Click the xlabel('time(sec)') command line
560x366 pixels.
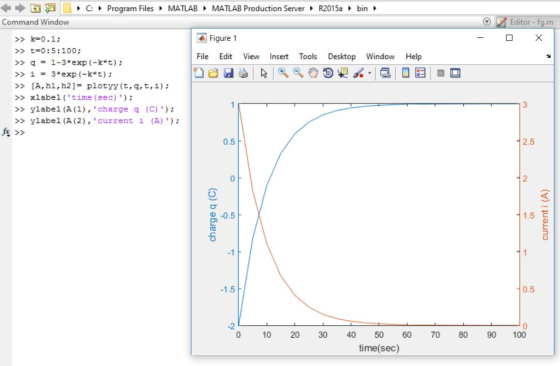(x=81, y=97)
